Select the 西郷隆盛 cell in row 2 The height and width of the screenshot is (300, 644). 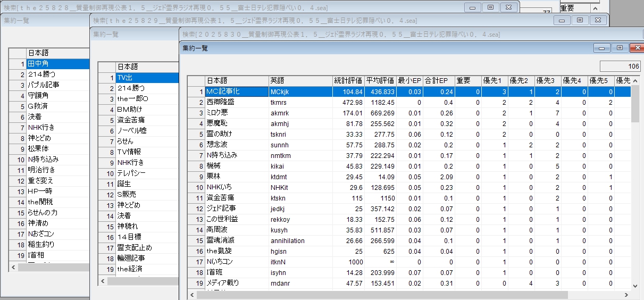[236, 102]
